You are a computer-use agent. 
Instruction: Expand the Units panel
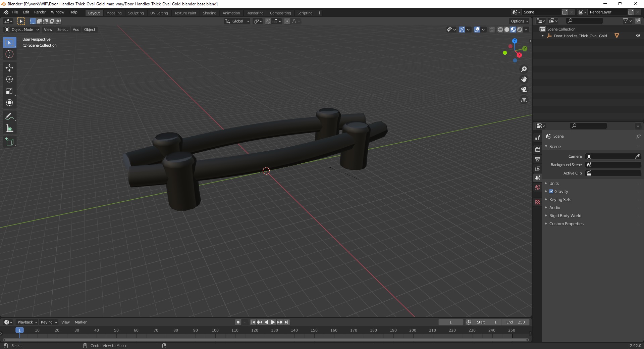pyautogui.click(x=554, y=183)
